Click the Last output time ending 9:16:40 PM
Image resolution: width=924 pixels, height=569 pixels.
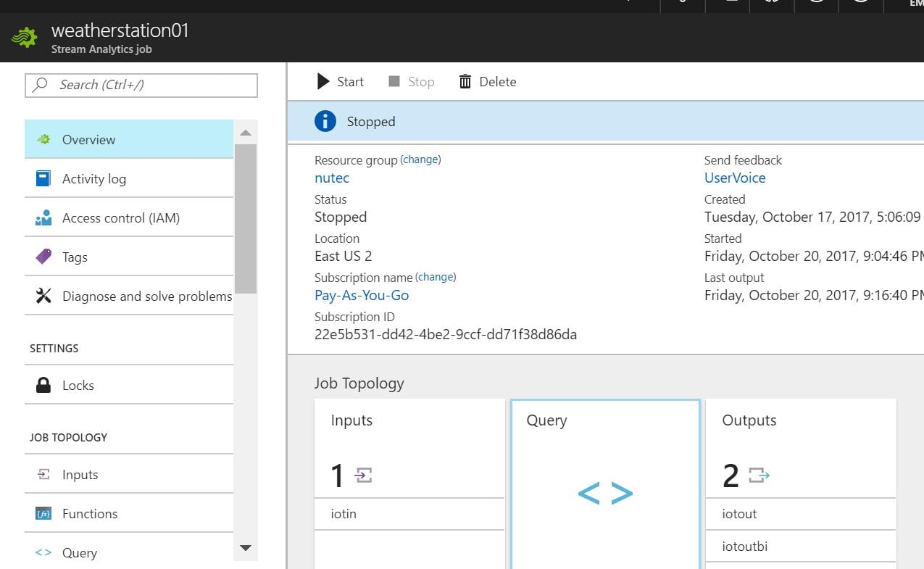coord(814,295)
